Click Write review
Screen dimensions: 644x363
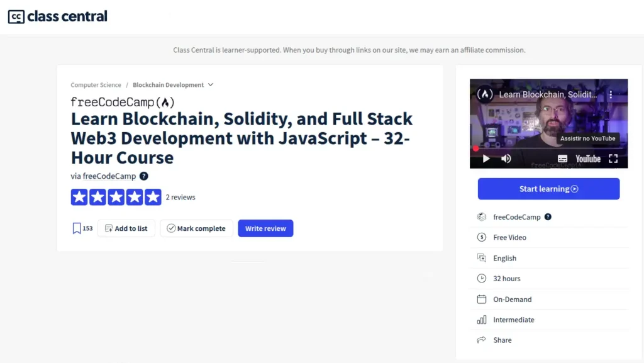(x=265, y=228)
